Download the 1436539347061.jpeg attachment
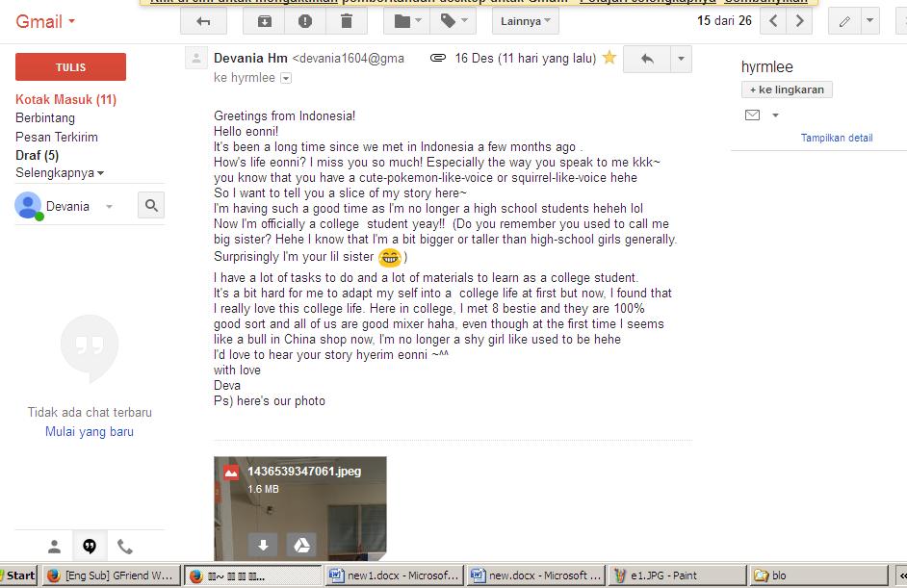 pyautogui.click(x=263, y=545)
